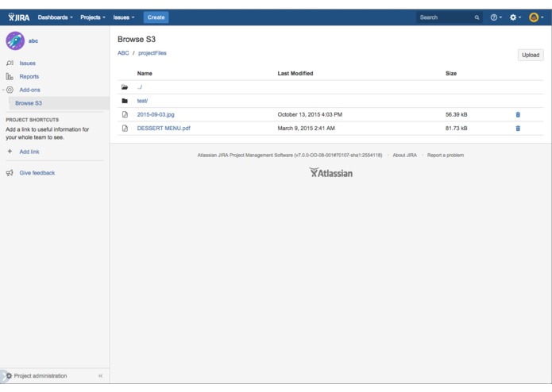Viewport: 552px width, 392px height.
Task: Click the JIRA logo
Action: [x=18, y=17]
